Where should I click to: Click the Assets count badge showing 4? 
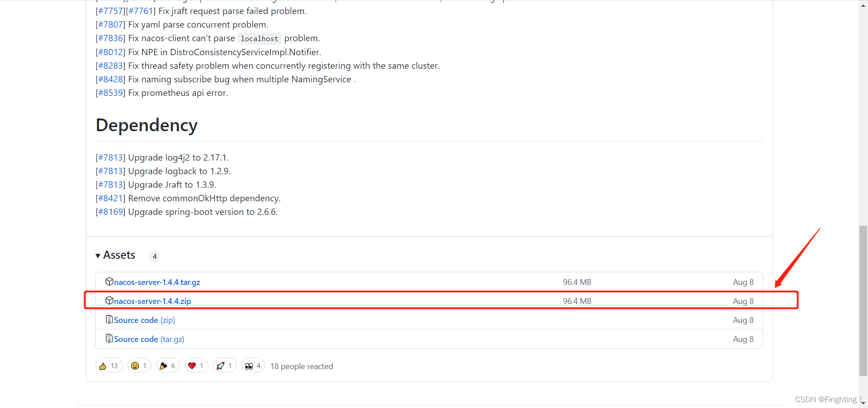155,256
